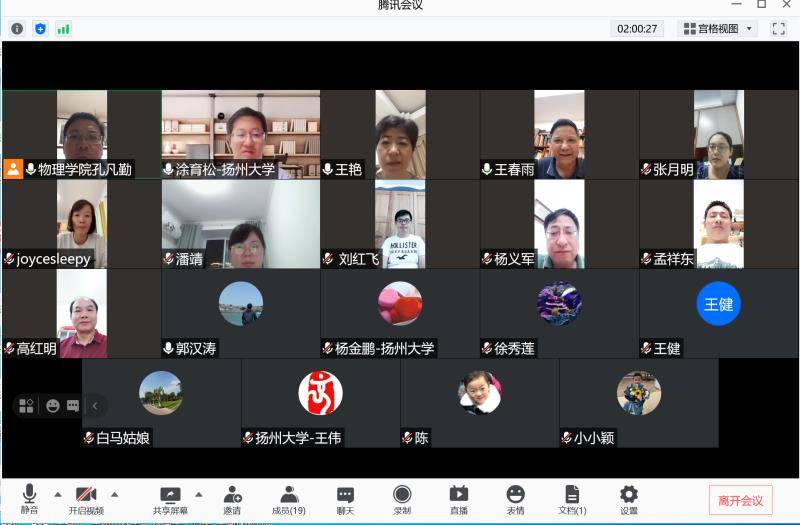The image size is (800, 525).
Task: Select the 物理学院孔凡勤 video tile
Action: (82, 135)
